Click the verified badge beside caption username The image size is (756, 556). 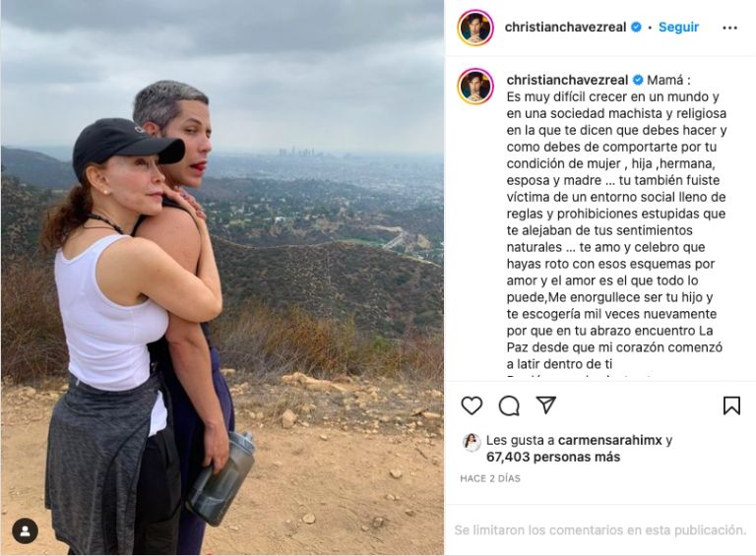638,80
